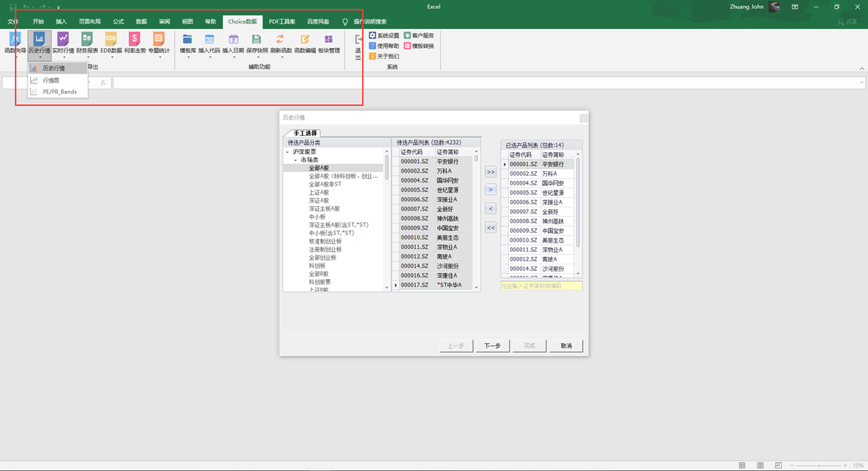Viewport: 868px width, 471px height.
Task: Open the 板块管理 icon
Action: click(x=329, y=39)
